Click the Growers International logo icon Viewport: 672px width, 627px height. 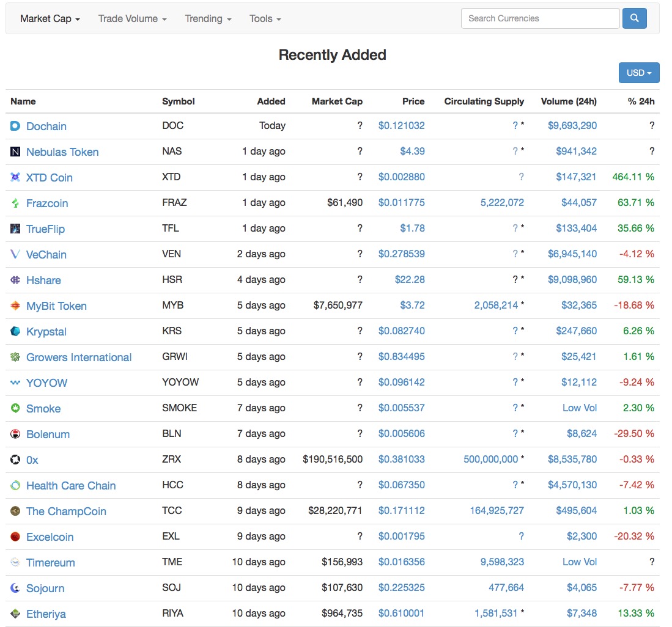[15, 357]
